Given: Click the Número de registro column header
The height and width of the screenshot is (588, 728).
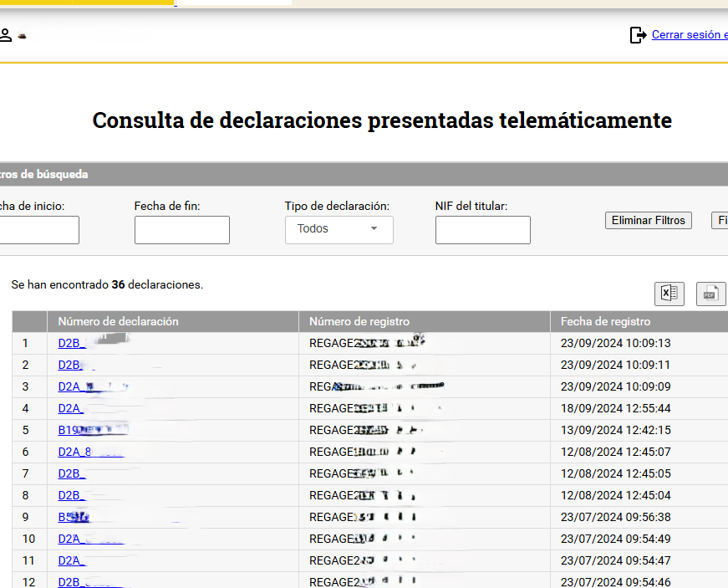Looking at the screenshot, I should click(359, 321).
